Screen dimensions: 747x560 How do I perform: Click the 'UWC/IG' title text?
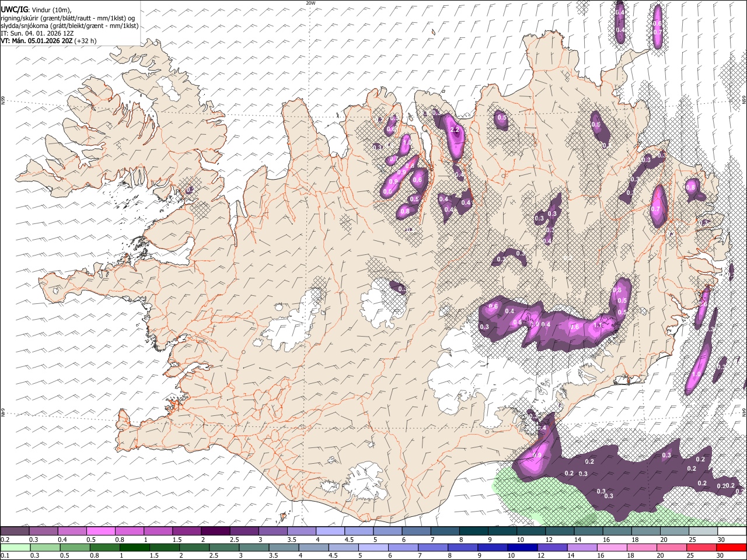tap(14, 9)
